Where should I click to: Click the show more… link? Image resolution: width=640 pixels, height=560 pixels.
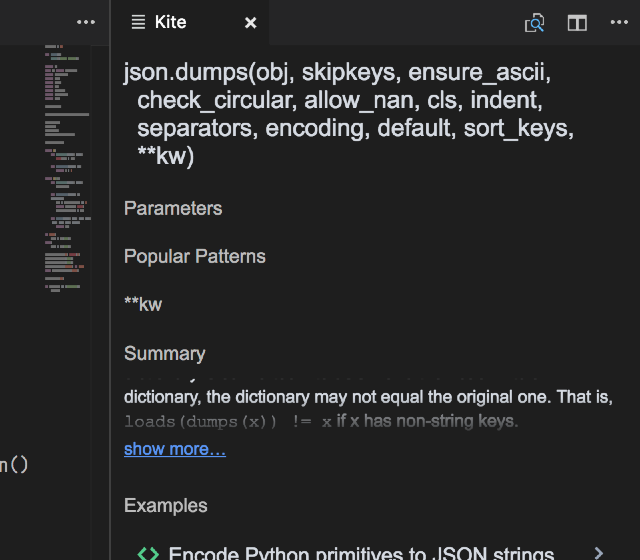(x=175, y=449)
